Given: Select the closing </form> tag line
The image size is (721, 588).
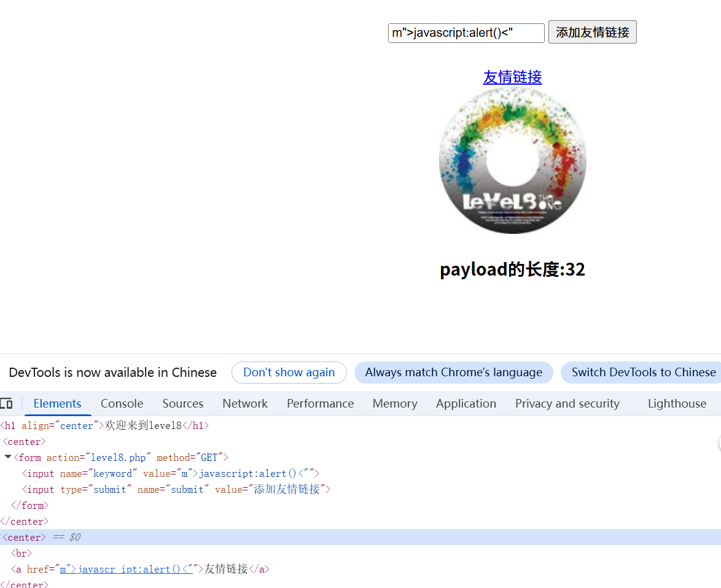Looking at the screenshot, I should [x=30, y=505].
